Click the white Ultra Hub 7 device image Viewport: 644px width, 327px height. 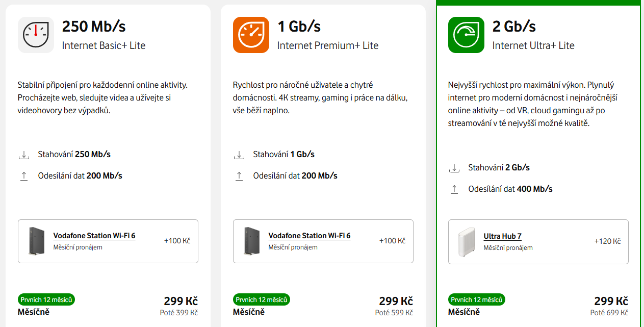[x=466, y=241]
